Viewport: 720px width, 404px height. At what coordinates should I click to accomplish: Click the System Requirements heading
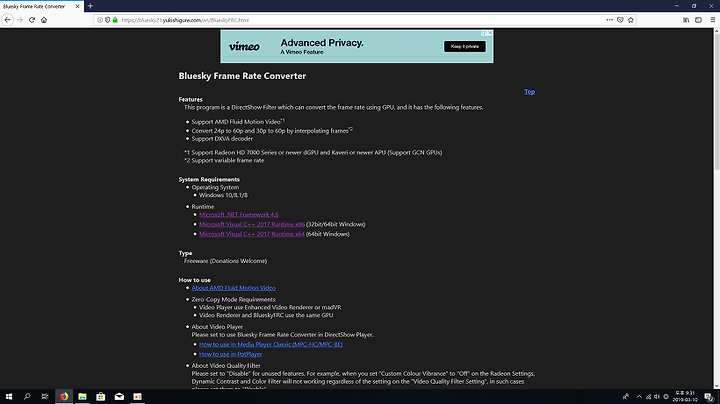[x=209, y=180]
